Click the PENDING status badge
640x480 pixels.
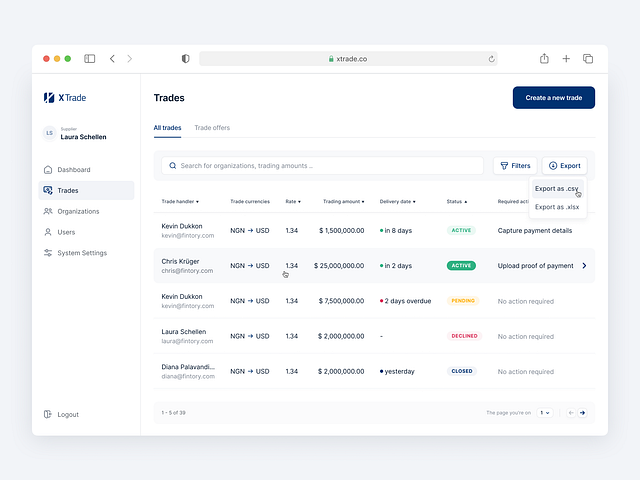[x=463, y=301]
